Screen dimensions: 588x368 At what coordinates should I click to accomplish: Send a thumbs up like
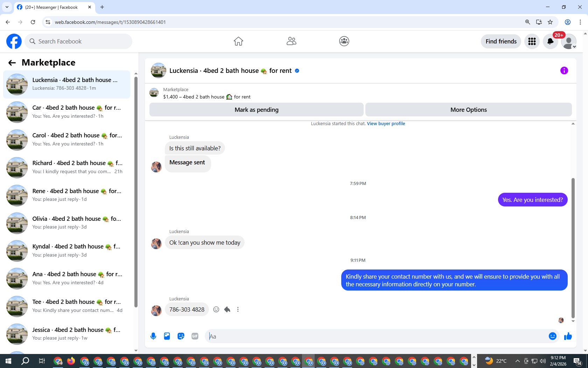tap(568, 336)
